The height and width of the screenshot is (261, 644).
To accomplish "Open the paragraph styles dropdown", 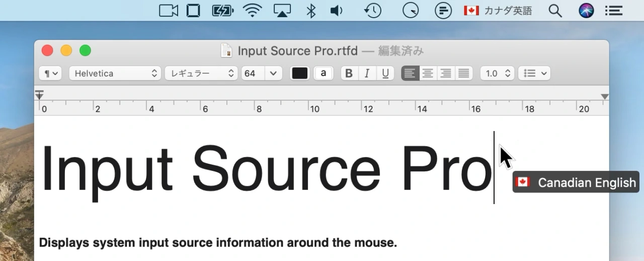I will (50, 74).
